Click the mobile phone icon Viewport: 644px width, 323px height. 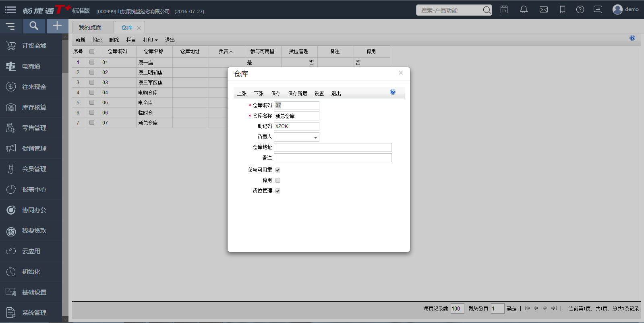(x=563, y=10)
